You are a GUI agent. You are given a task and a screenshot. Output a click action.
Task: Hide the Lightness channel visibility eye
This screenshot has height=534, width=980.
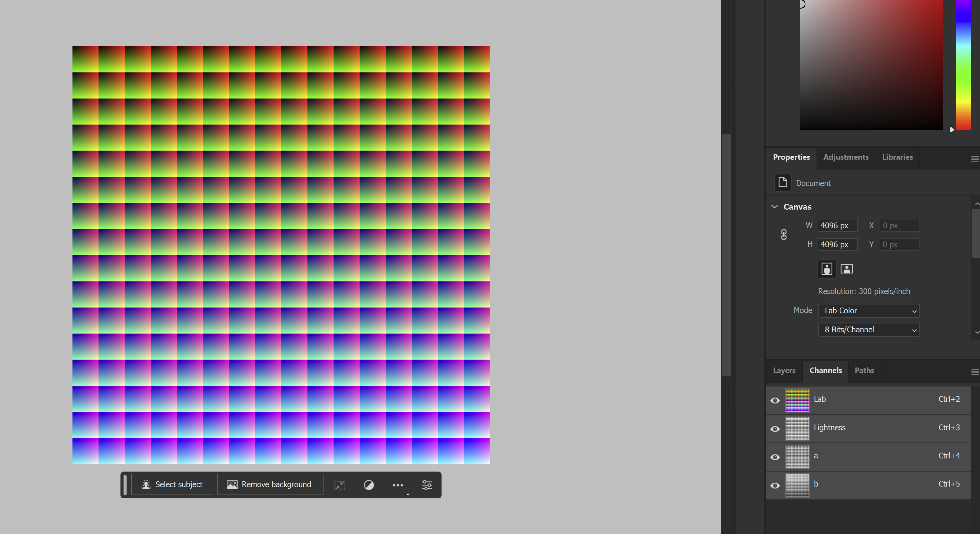click(x=775, y=429)
